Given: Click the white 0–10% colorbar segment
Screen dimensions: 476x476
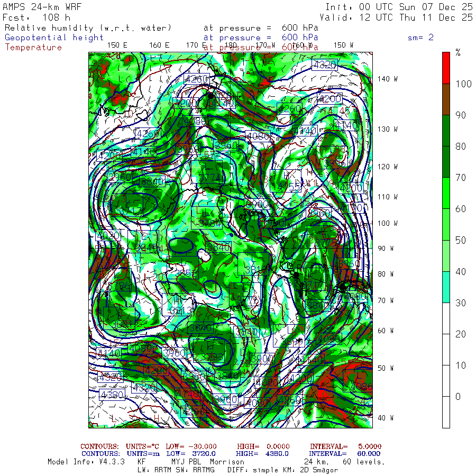Looking at the screenshot, I should [x=446, y=412].
